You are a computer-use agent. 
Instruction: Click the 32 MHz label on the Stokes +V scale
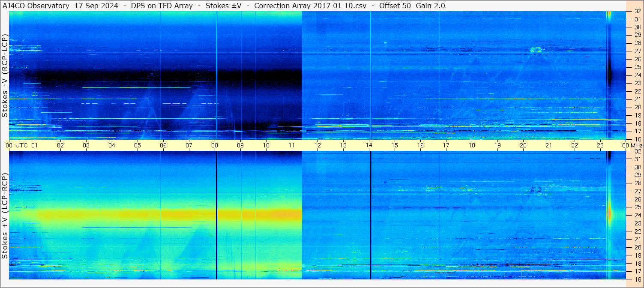(x=637, y=151)
